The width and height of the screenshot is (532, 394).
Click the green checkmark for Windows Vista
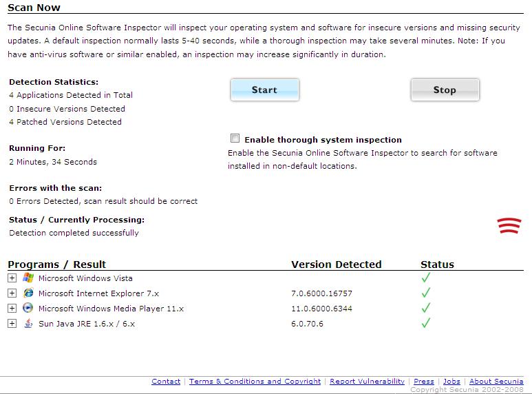pyautogui.click(x=426, y=277)
